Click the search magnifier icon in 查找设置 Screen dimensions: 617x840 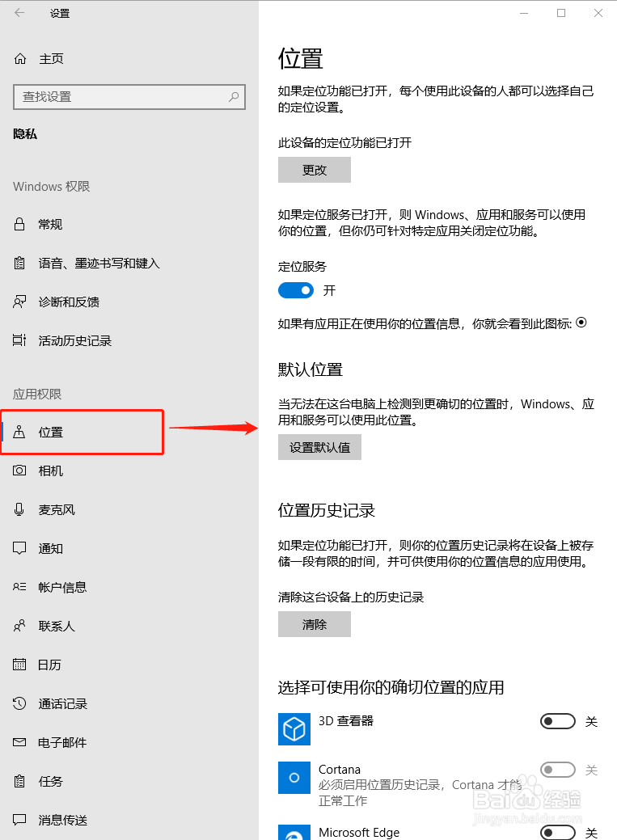[234, 97]
